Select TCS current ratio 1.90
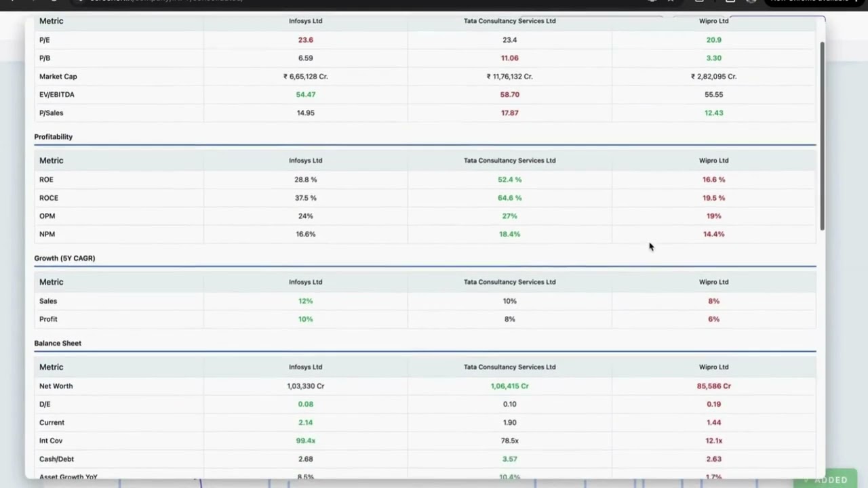Viewport: 868px width, 488px height. 510,423
